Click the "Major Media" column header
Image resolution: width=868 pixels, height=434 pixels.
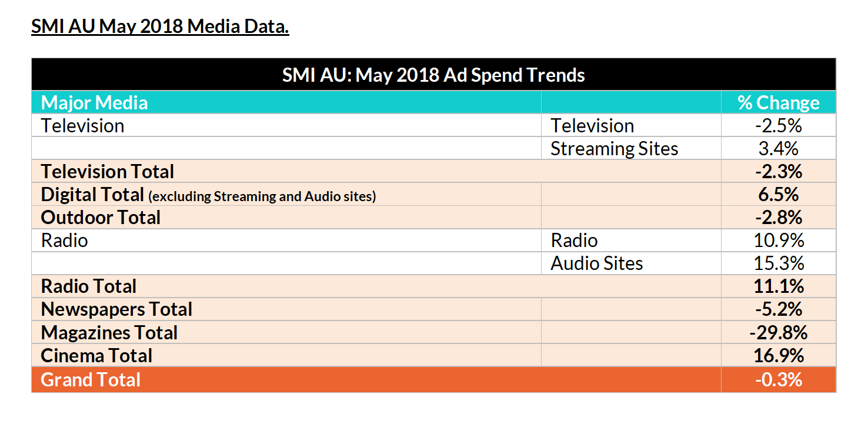(x=94, y=103)
